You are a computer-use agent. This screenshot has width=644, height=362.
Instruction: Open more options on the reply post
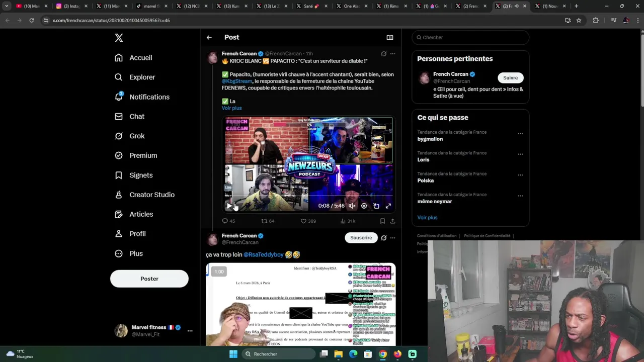tap(393, 238)
